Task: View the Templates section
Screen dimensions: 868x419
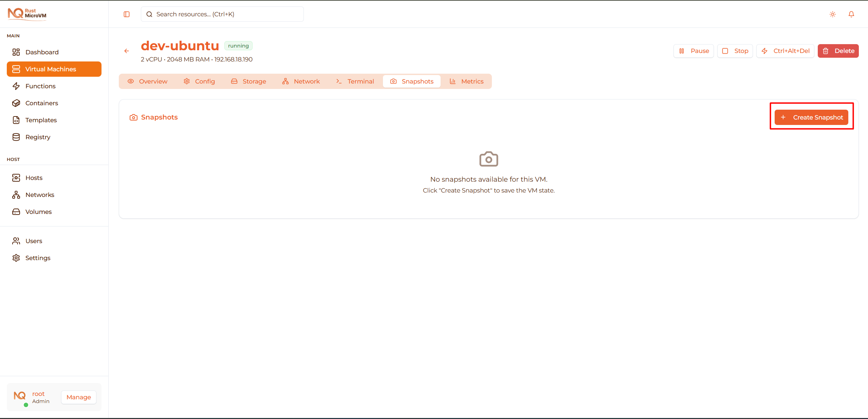Action: click(x=41, y=120)
